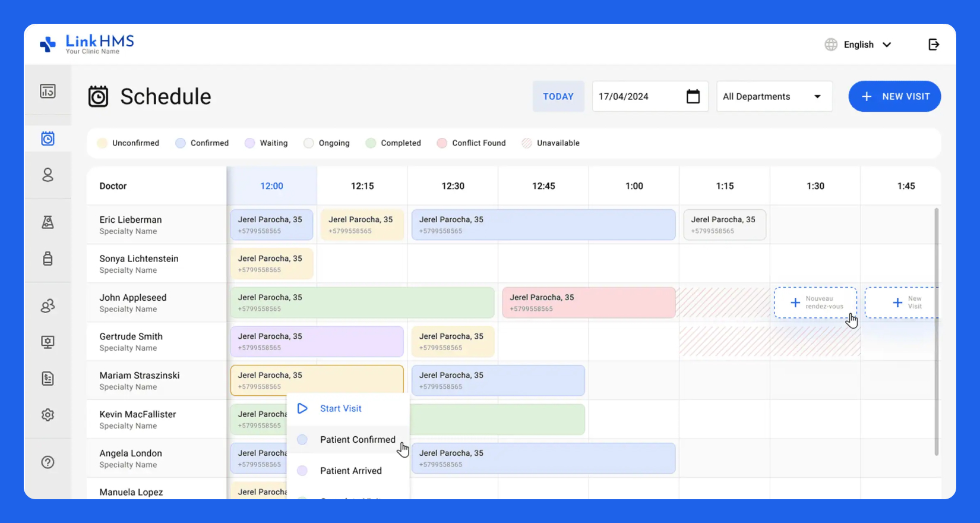Viewport: 980px width, 523px height.
Task: Open the pharmacy bottle icon in sidebar
Action: tap(48, 259)
